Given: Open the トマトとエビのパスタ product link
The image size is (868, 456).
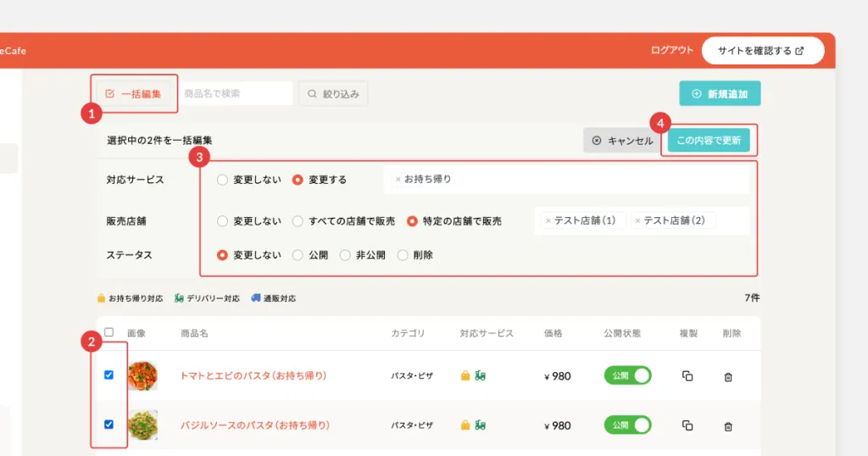Looking at the screenshot, I should coord(253,375).
